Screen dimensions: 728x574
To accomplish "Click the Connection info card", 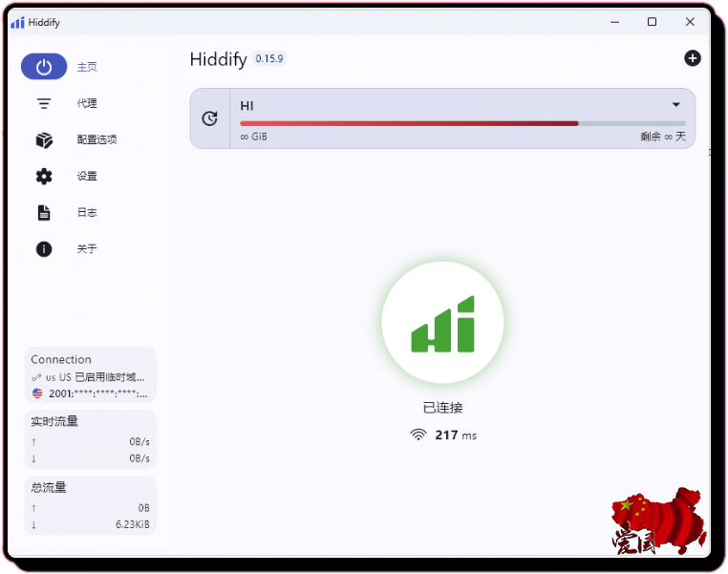I will tap(90, 374).
